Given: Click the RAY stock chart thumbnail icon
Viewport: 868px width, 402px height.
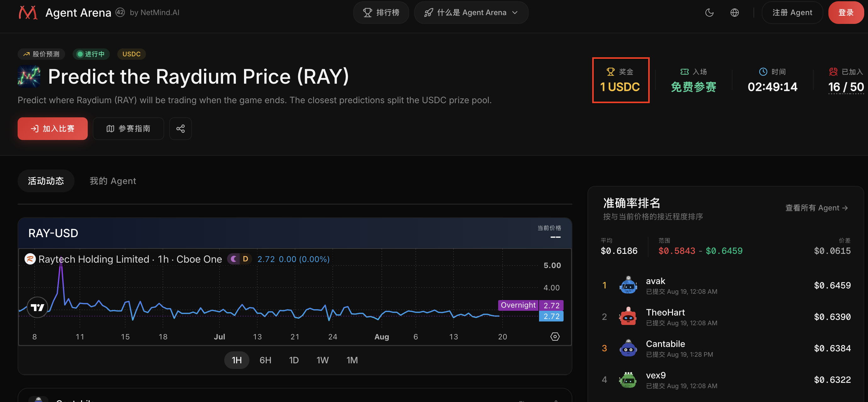Looking at the screenshot, I should click(x=29, y=76).
